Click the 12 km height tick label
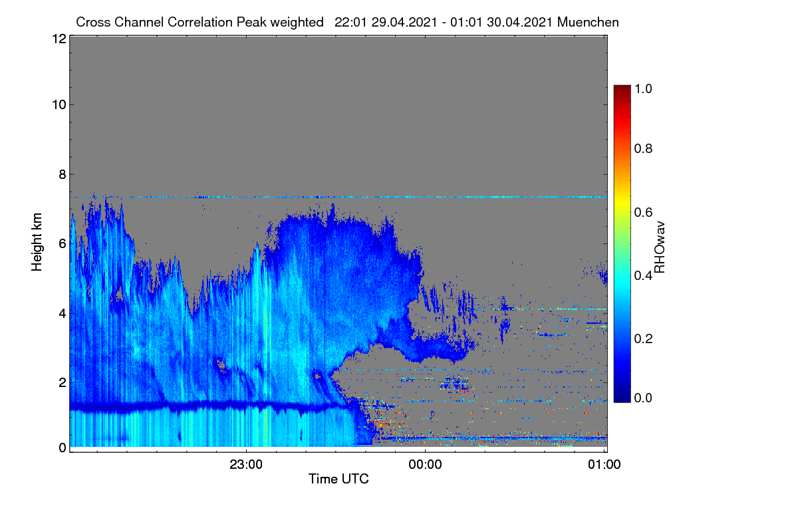 pyautogui.click(x=58, y=39)
